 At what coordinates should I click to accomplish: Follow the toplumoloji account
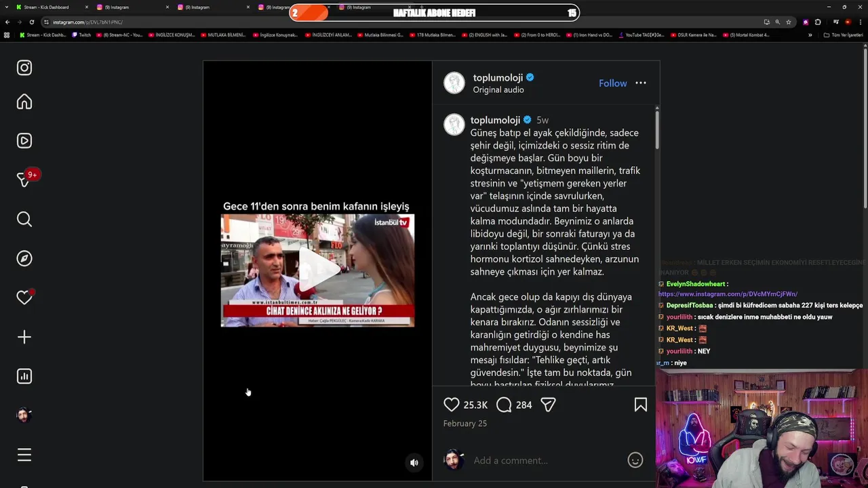click(x=612, y=83)
